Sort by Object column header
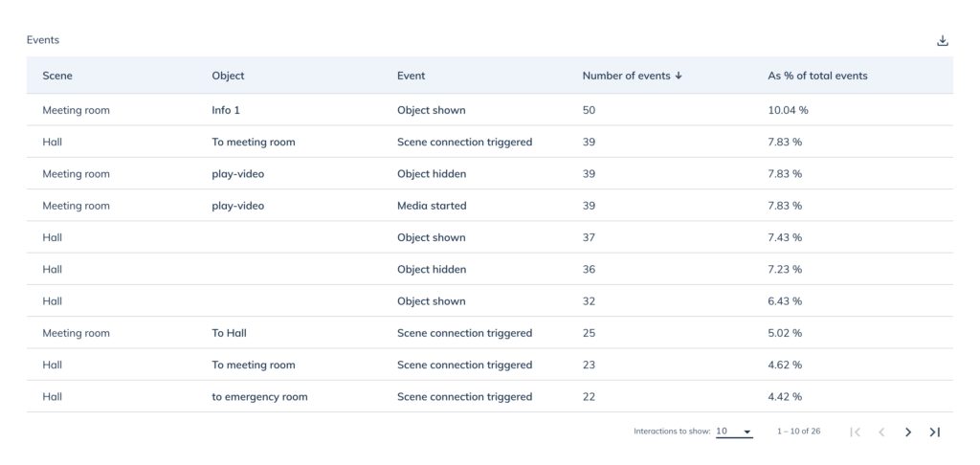Image resolution: width=980 pixels, height=465 pixels. point(228,76)
